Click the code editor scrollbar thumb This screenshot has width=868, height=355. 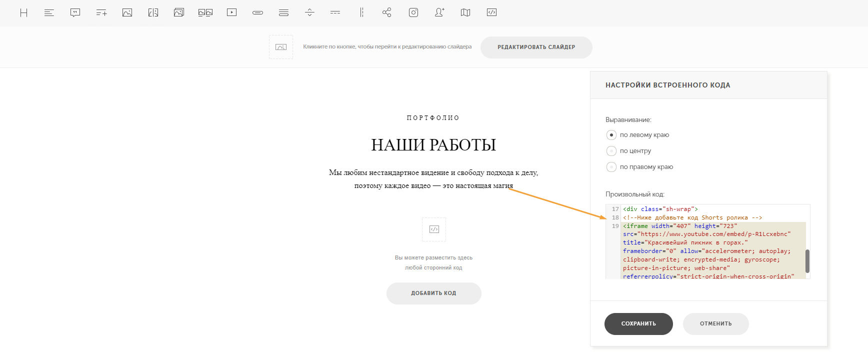(807, 261)
